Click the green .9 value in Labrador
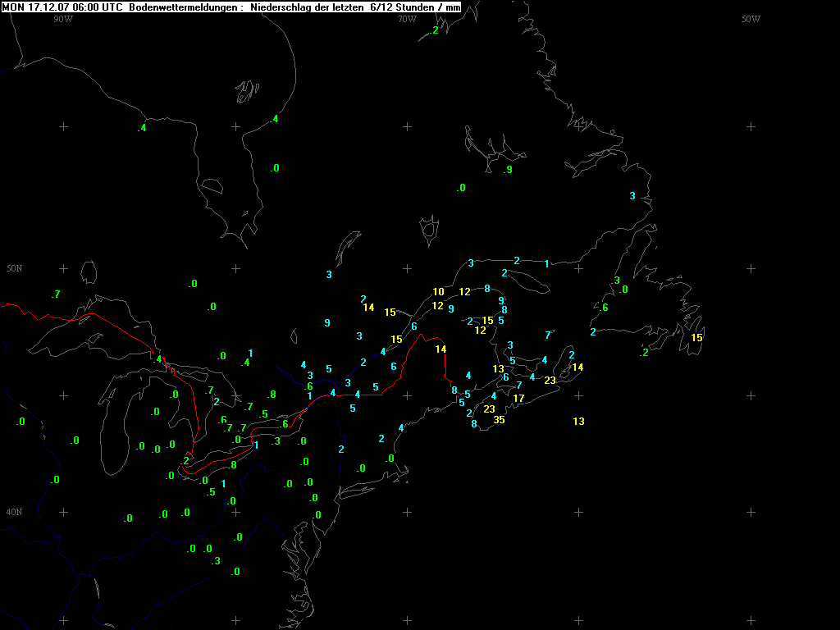840x630 pixels. [x=508, y=170]
